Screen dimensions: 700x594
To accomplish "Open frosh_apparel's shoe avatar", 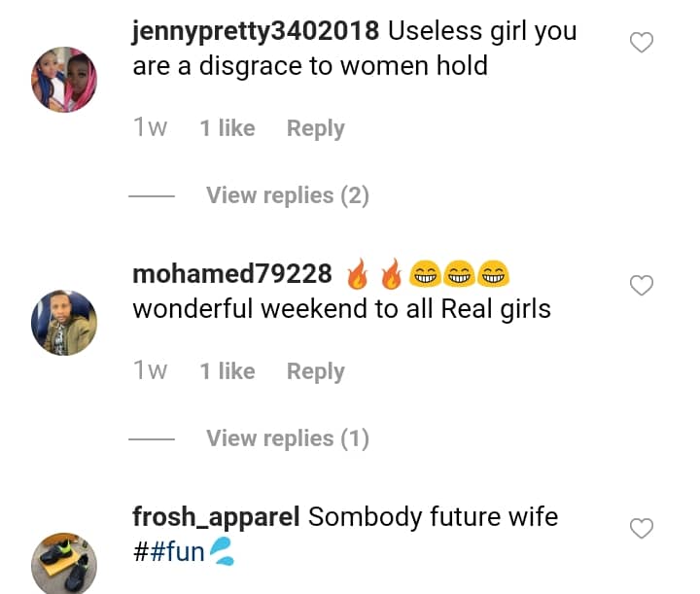I will 64,564.
